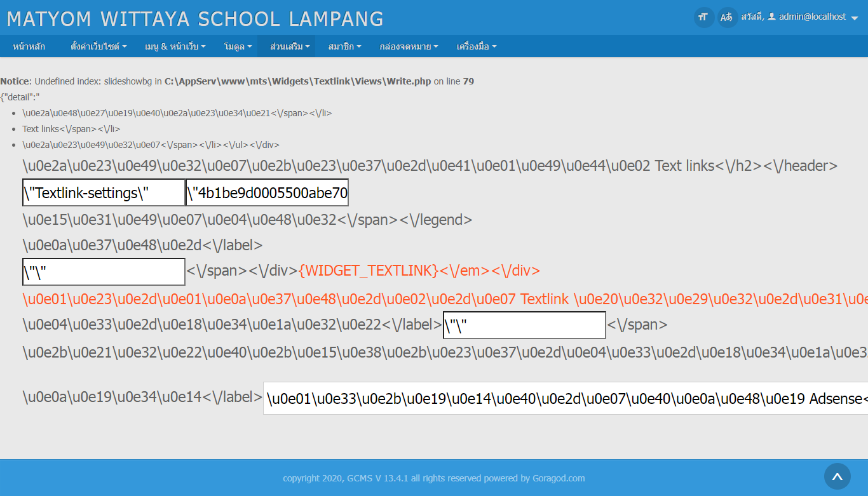Click the <\/legend> label text line
Viewport: 868px width, 496px height.
point(247,220)
